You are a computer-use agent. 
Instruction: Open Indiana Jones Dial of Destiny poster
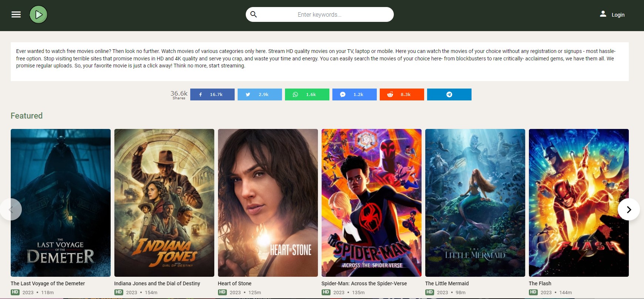tap(164, 203)
